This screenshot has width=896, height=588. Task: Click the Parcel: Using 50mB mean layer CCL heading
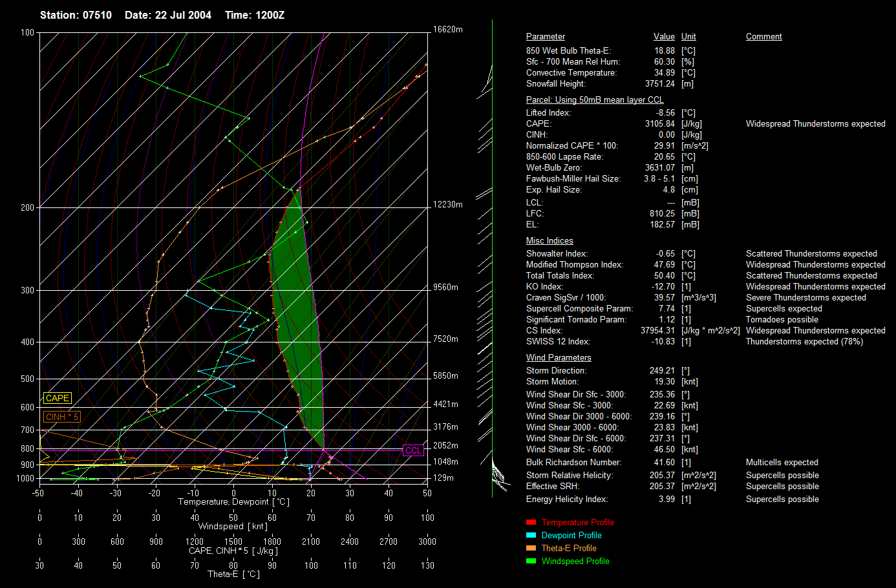[x=595, y=100]
